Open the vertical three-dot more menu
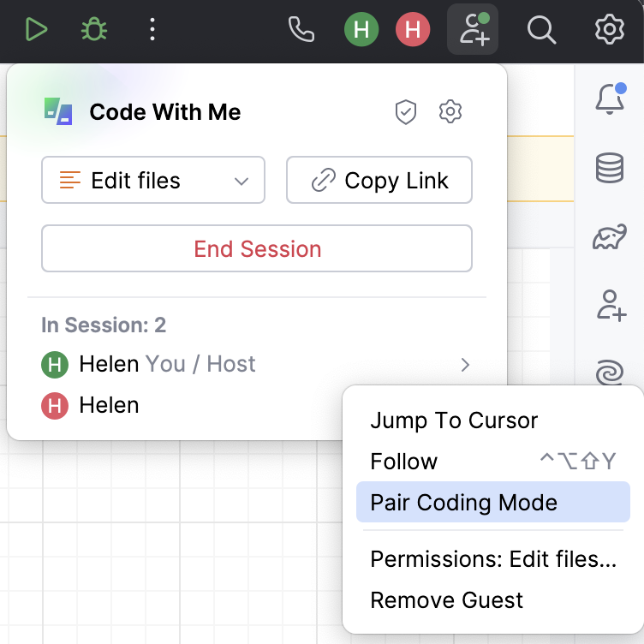This screenshot has height=644, width=644. tap(152, 31)
